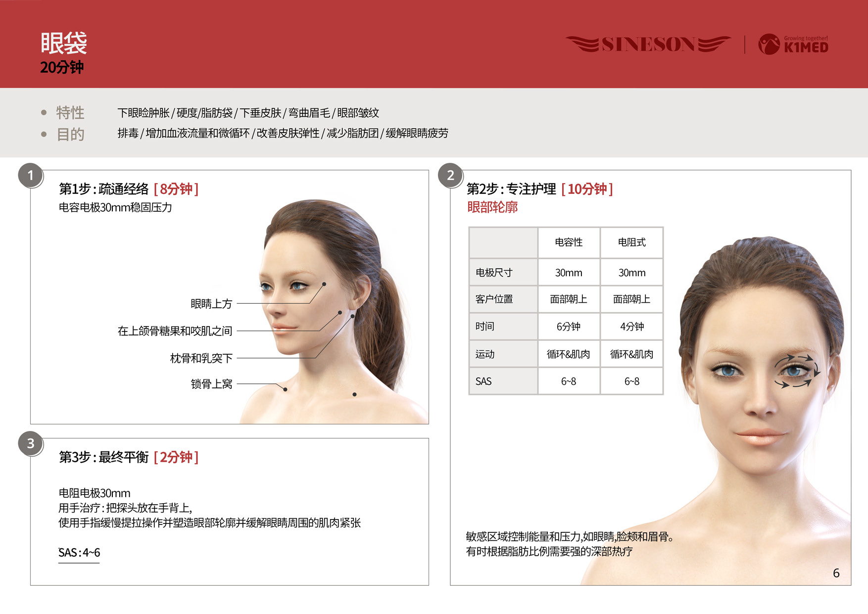
Task: Select the 电容性 table column header
Action: 569,242
